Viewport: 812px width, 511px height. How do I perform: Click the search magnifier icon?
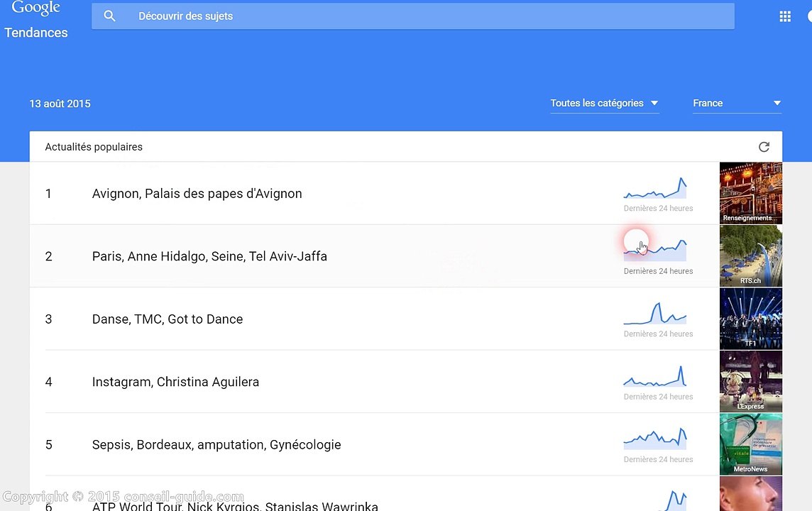coord(109,16)
